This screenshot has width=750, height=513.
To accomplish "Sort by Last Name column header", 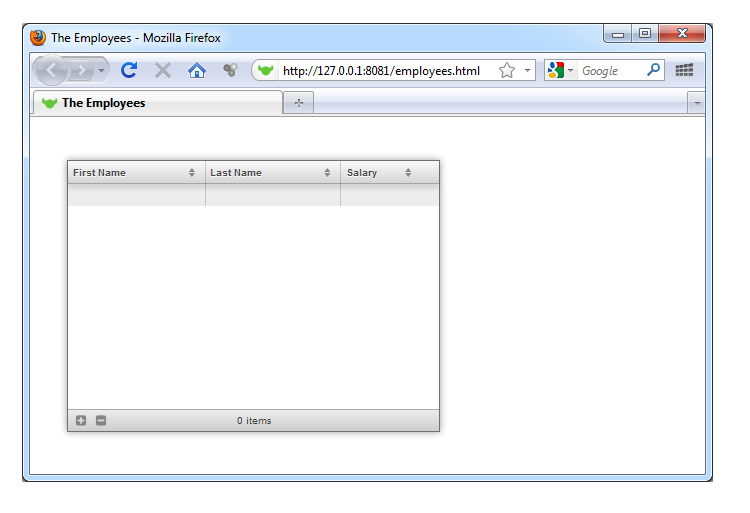I will [273, 173].
